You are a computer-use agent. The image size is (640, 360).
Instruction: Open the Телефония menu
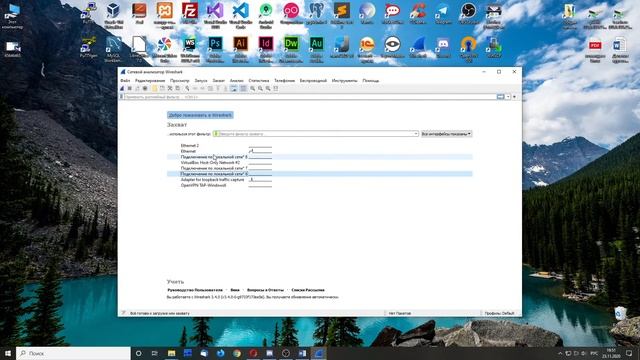[x=284, y=80]
